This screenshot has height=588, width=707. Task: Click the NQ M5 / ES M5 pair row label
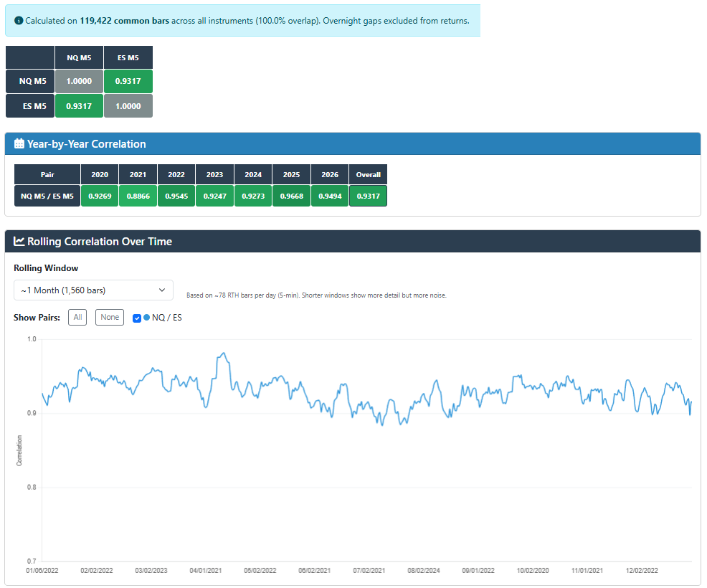click(x=47, y=196)
